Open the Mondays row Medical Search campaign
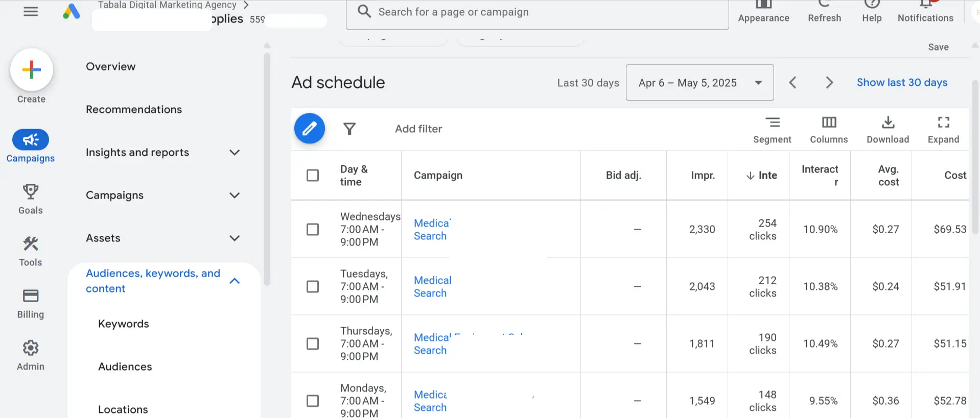Image resolution: width=980 pixels, height=418 pixels. tap(430, 401)
